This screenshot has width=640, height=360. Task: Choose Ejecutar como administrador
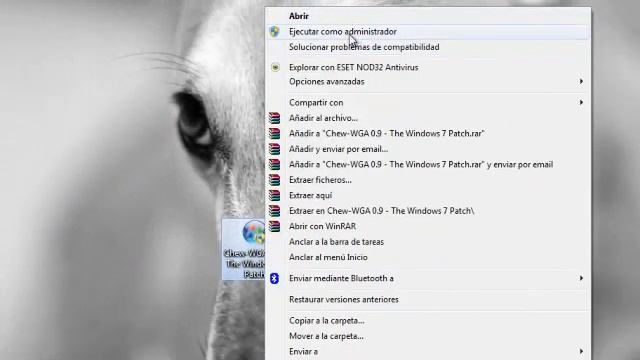(343, 31)
